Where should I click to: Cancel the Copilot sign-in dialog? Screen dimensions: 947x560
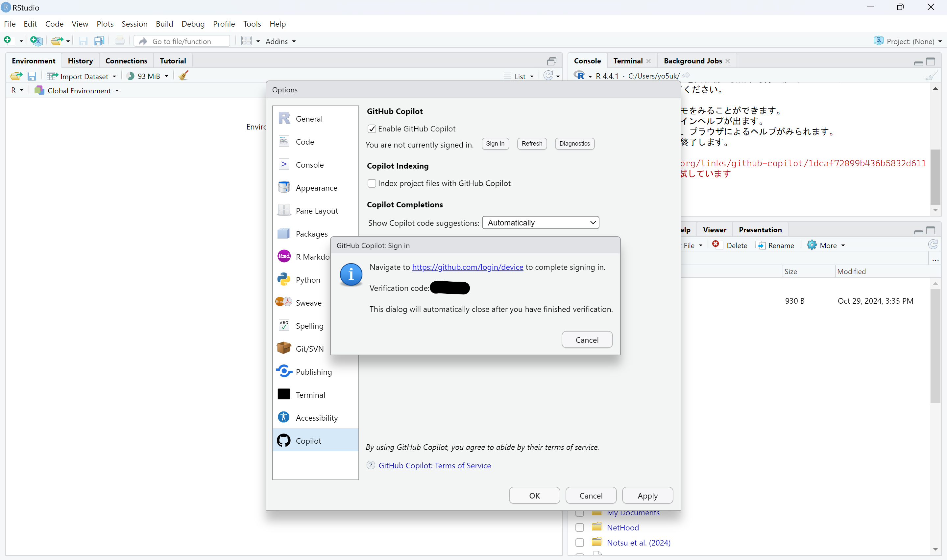[x=587, y=339]
